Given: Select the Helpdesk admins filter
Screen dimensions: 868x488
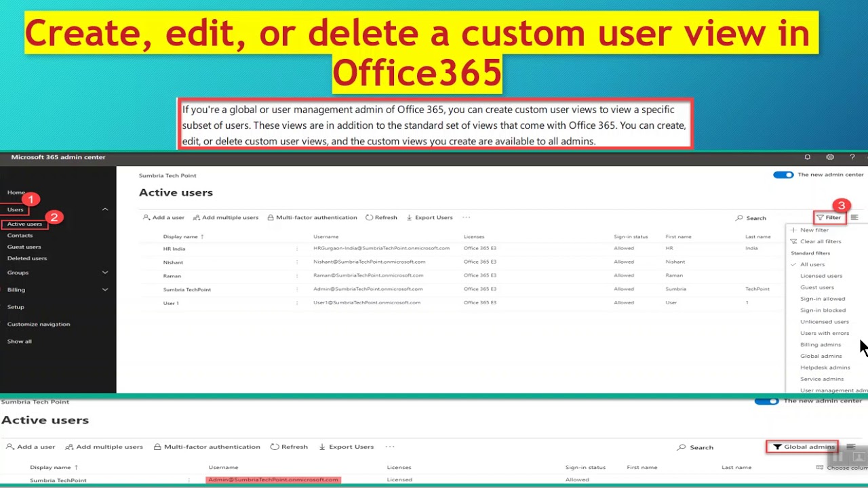Looking at the screenshot, I should point(825,368).
